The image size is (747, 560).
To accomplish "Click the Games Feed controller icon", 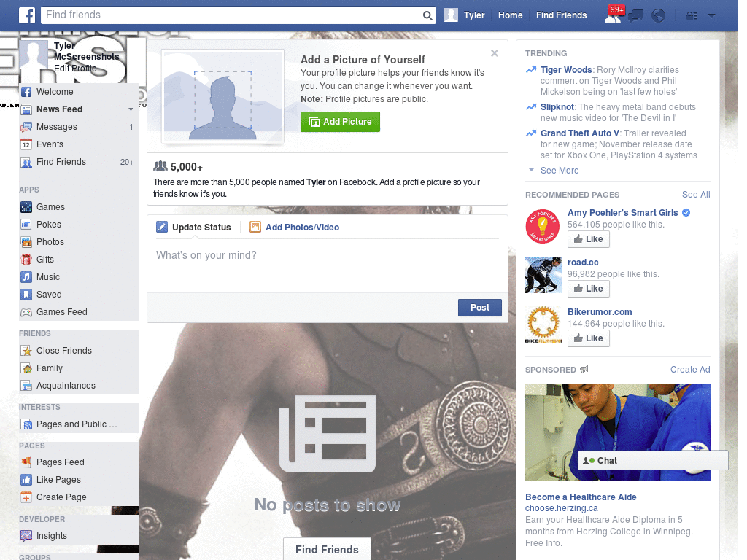I will [x=26, y=312].
